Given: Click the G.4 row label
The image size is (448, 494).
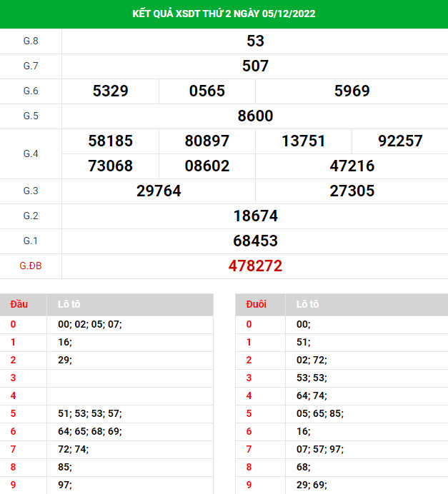Looking at the screenshot, I should (x=31, y=153).
